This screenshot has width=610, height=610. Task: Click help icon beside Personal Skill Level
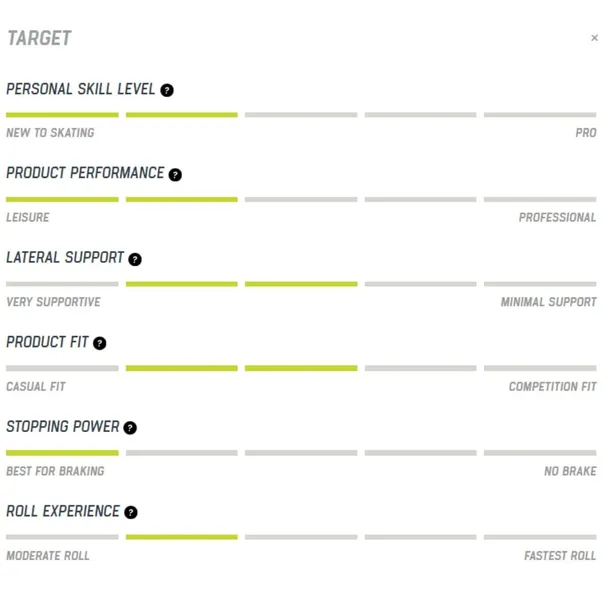[167, 90]
